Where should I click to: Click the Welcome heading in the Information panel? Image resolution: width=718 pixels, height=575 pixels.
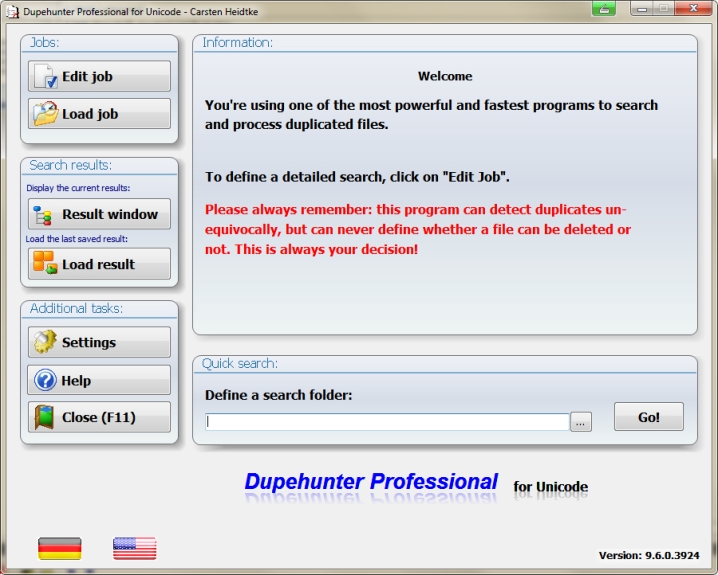point(445,76)
